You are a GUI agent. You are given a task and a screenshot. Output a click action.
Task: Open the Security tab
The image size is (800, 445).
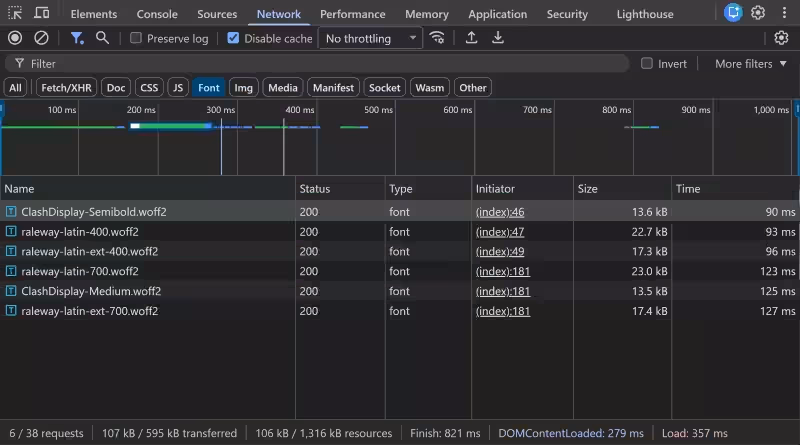(567, 14)
